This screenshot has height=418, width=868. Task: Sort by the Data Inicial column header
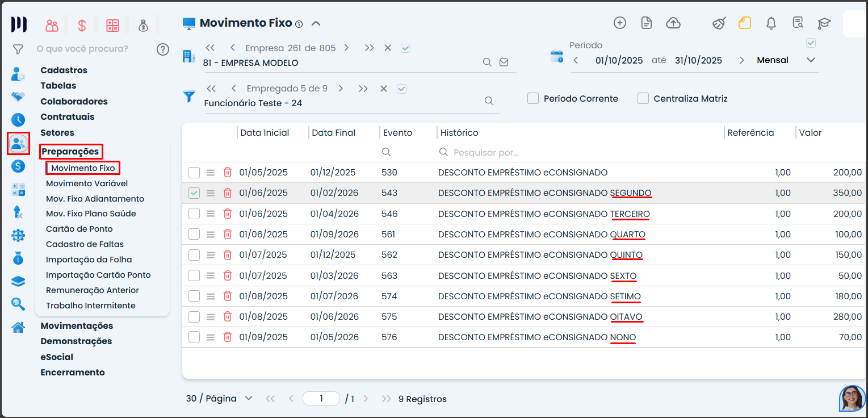coord(265,133)
